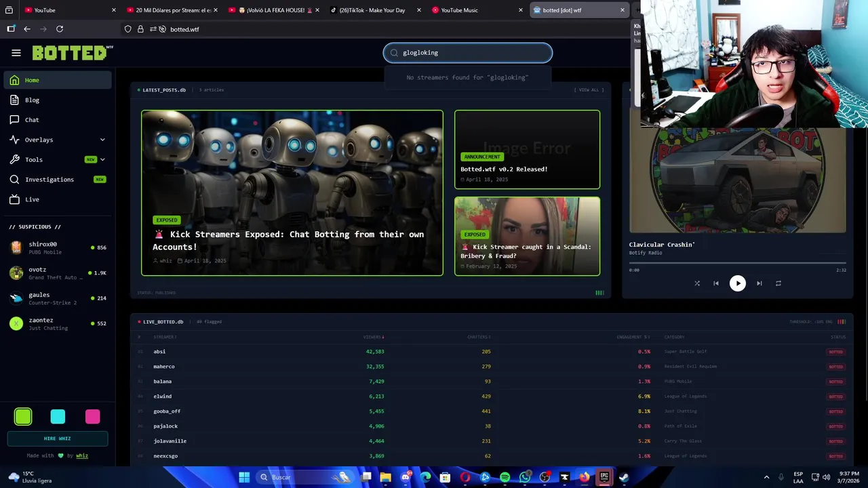Select suspicious streamer gaules

(x=58, y=298)
